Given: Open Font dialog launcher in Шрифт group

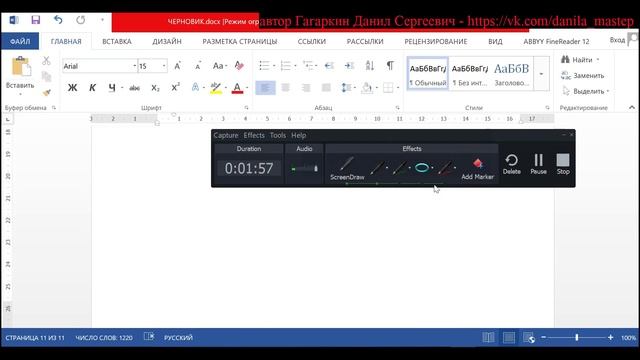Looking at the screenshot, I should coord(247,108).
